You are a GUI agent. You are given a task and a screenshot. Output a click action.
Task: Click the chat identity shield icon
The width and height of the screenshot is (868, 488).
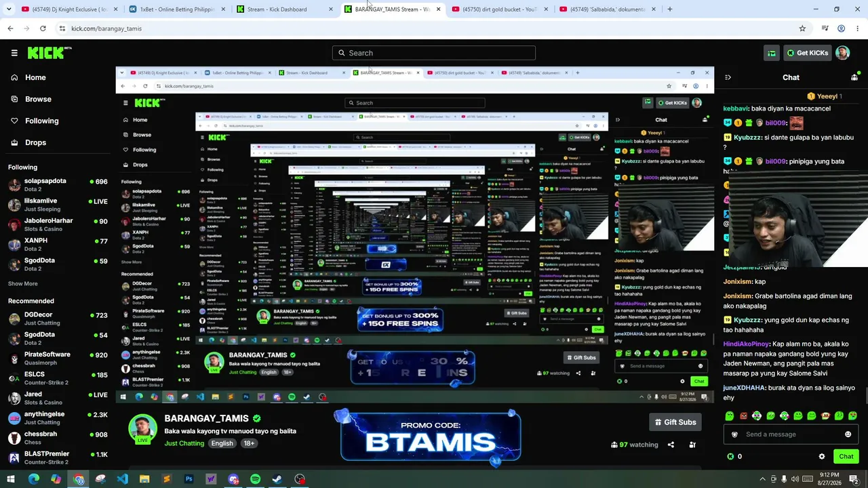pyautogui.click(x=734, y=434)
